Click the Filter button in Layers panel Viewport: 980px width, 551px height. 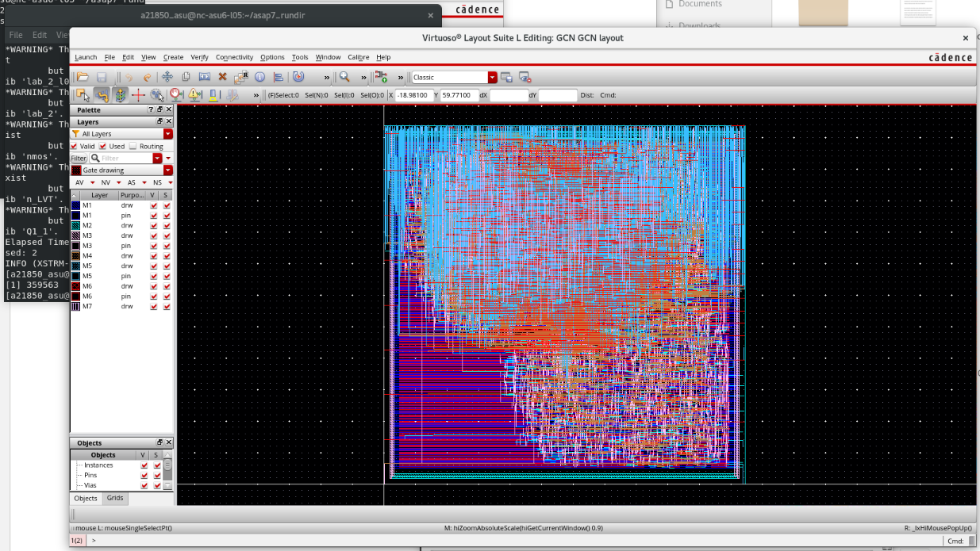coord(79,159)
